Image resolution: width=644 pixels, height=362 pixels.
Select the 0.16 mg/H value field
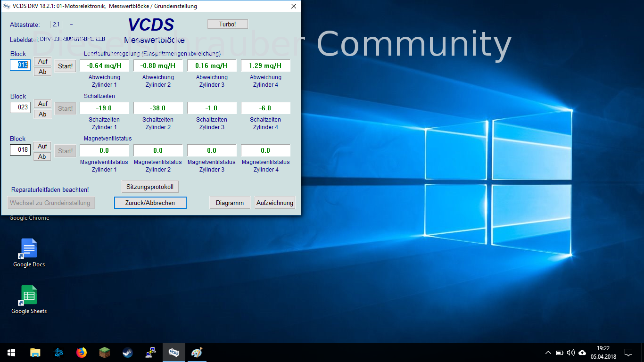[212, 66]
